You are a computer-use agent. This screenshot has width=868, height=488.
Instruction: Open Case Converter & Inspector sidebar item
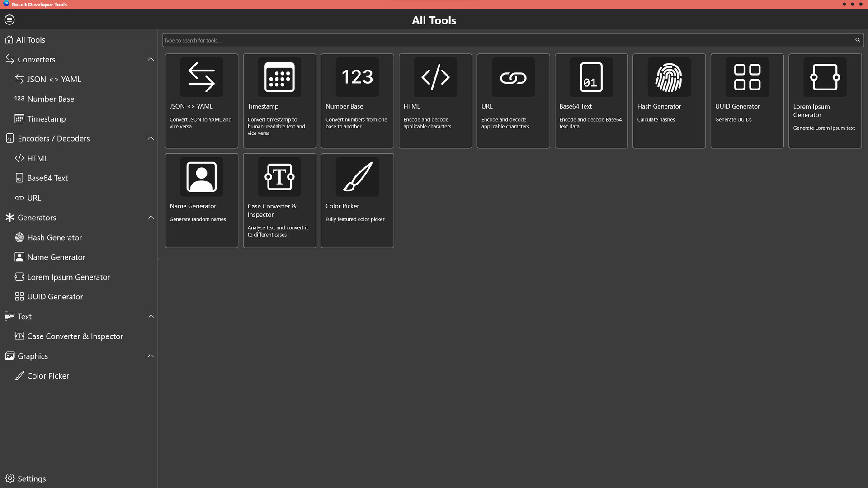pyautogui.click(x=75, y=336)
